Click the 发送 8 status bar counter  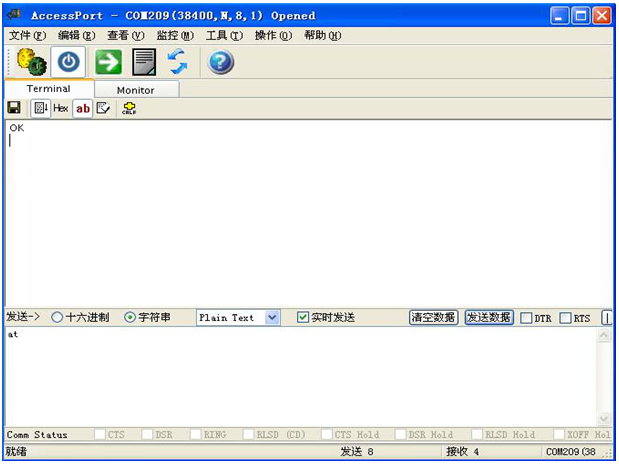coord(357,451)
